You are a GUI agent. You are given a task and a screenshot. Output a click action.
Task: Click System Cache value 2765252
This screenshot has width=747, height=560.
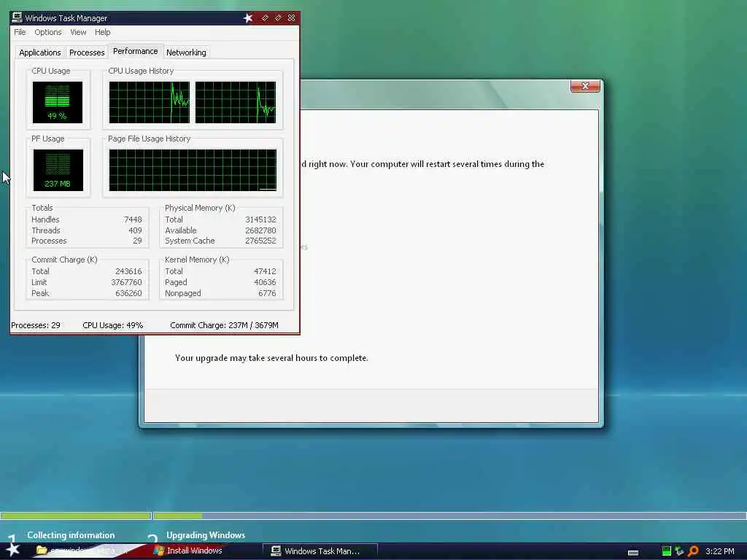(260, 241)
